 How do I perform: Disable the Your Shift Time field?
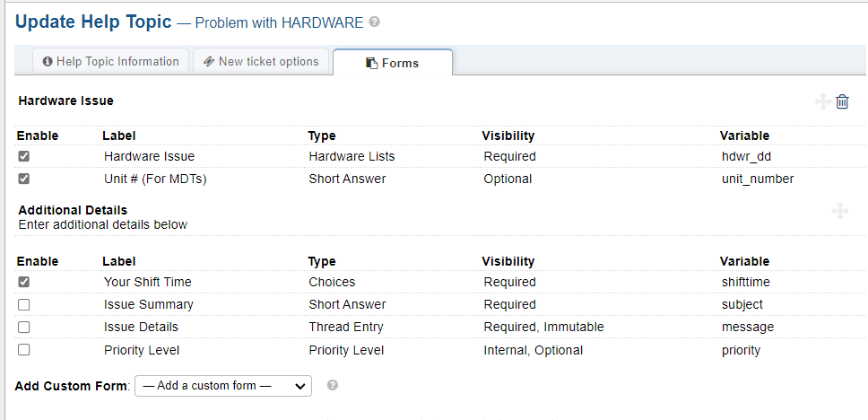pyautogui.click(x=24, y=282)
